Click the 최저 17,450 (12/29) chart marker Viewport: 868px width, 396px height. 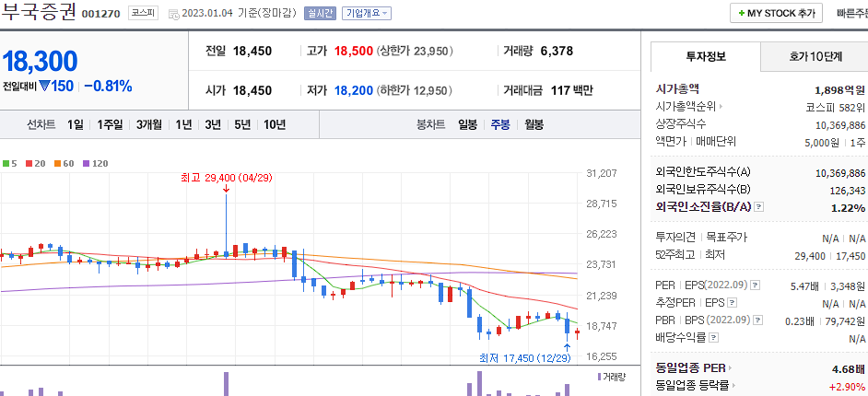pyautogui.click(x=525, y=358)
